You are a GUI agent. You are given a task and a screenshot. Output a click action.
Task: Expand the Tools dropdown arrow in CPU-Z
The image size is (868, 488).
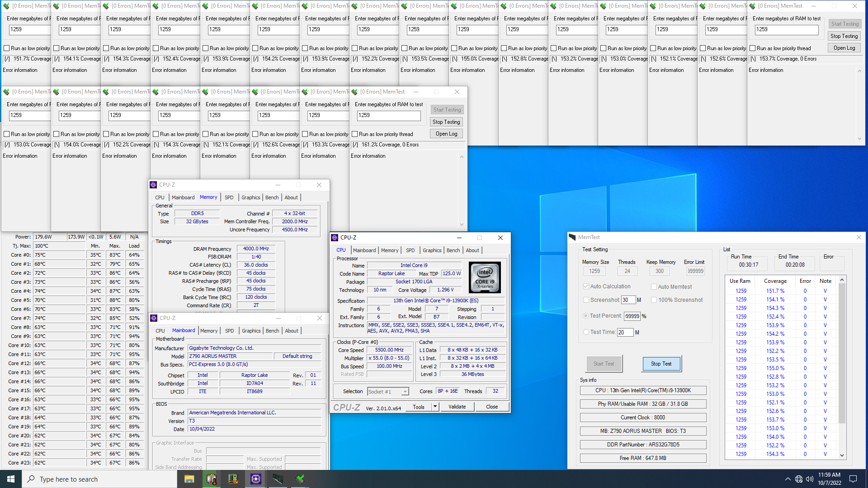click(435, 407)
